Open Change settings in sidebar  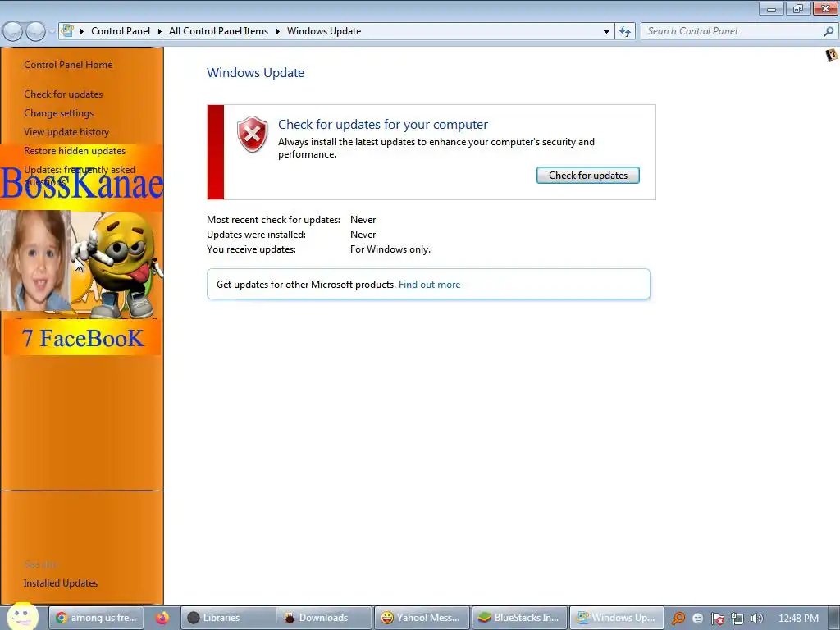click(59, 113)
